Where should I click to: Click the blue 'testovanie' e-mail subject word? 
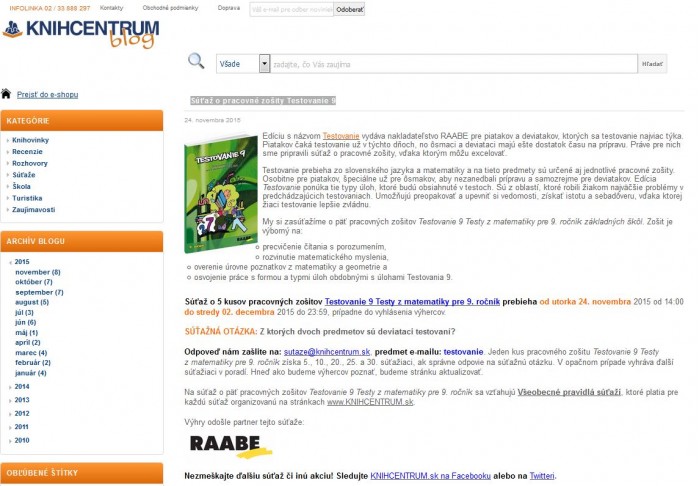tap(463, 352)
